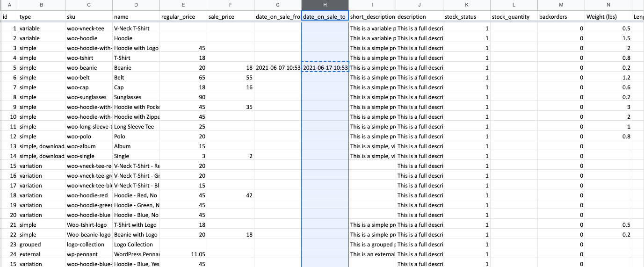Select the 'Sunglasses' name cell
644x267 pixels.
coord(136,97)
